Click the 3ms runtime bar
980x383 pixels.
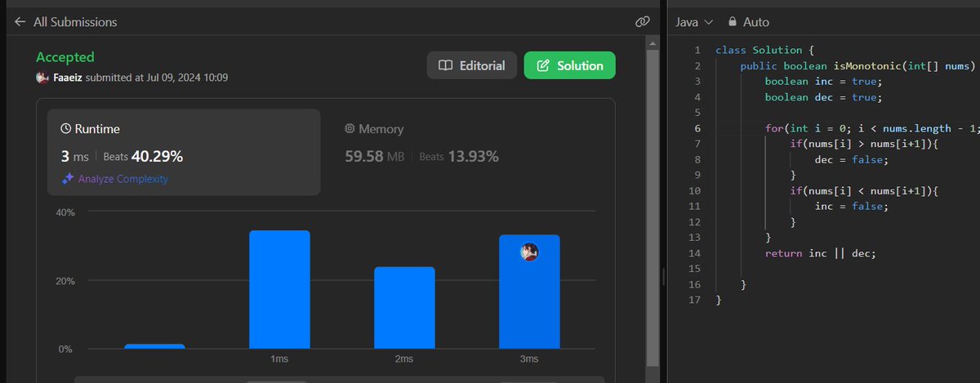[x=529, y=292]
